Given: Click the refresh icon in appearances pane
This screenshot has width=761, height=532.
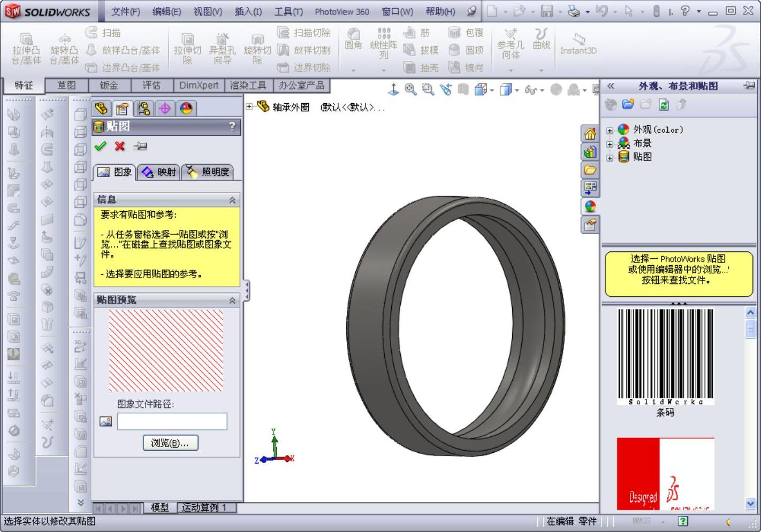Looking at the screenshot, I should point(664,105).
